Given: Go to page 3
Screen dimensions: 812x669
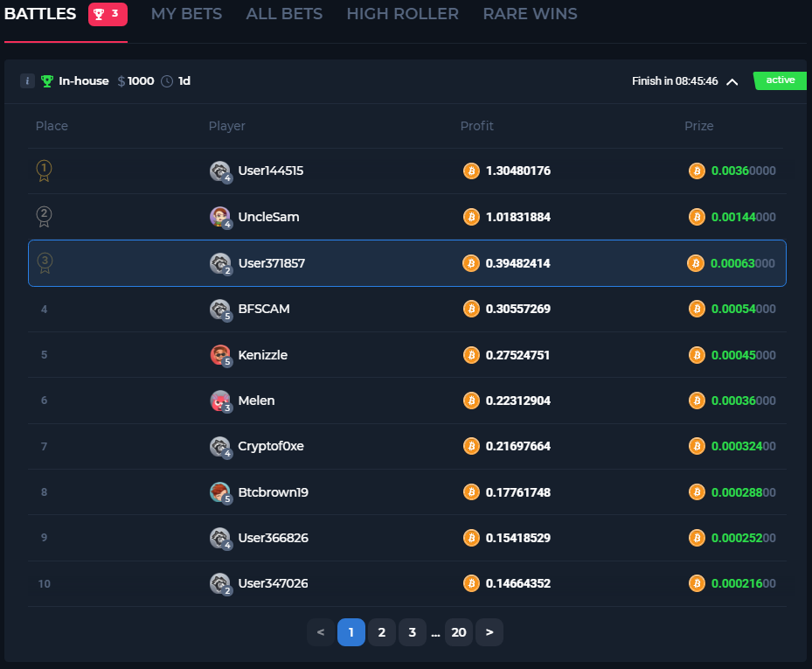Looking at the screenshot, I should point(413,632).
